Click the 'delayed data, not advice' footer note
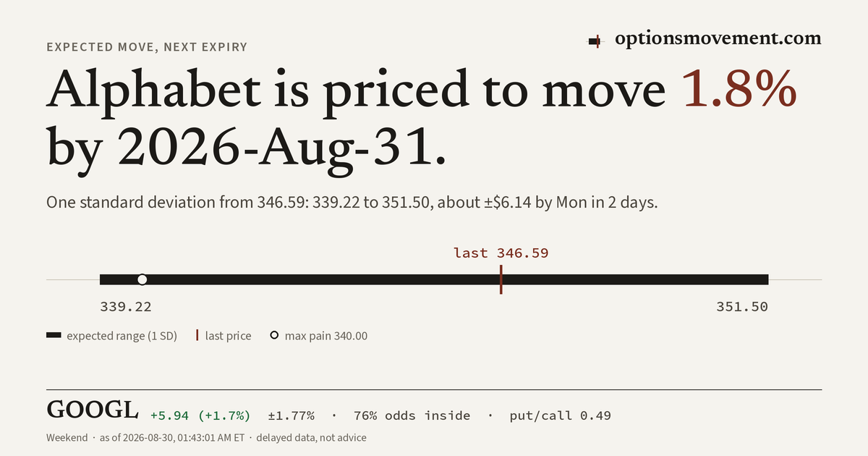Image resolution: width=868 pixels, height=456 pixels. [x=311, y=438]
